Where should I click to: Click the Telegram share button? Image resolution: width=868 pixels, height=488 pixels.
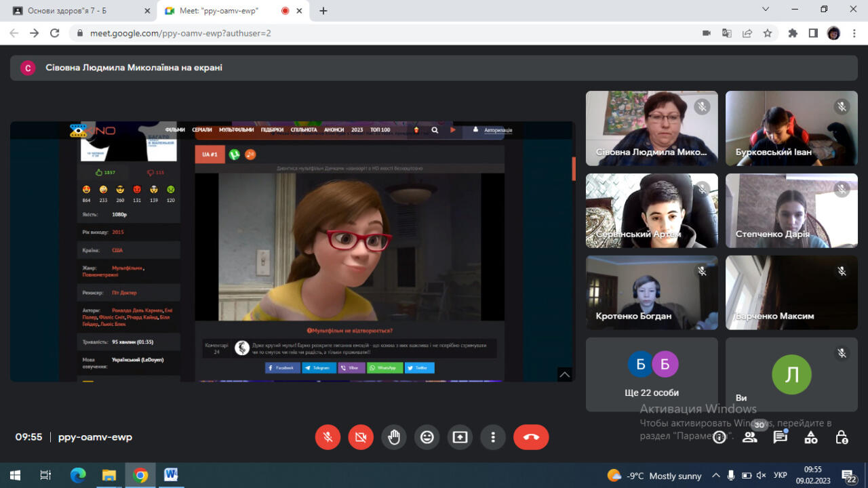318,368
